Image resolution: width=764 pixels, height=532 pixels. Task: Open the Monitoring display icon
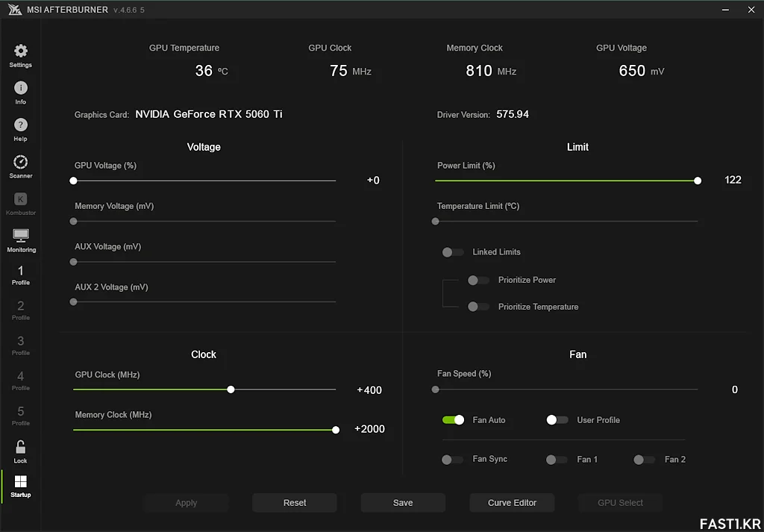(21, 235)
